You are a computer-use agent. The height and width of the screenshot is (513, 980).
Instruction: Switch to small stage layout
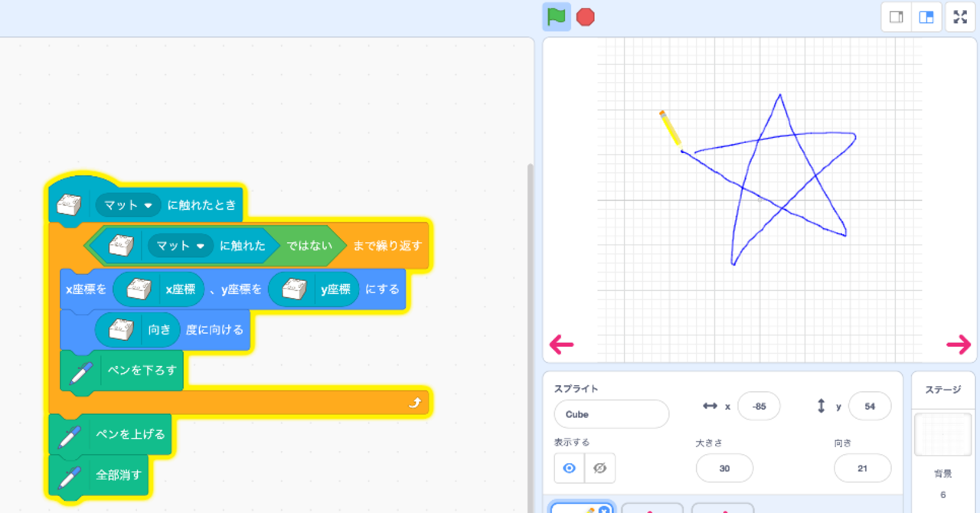point(896,17)
